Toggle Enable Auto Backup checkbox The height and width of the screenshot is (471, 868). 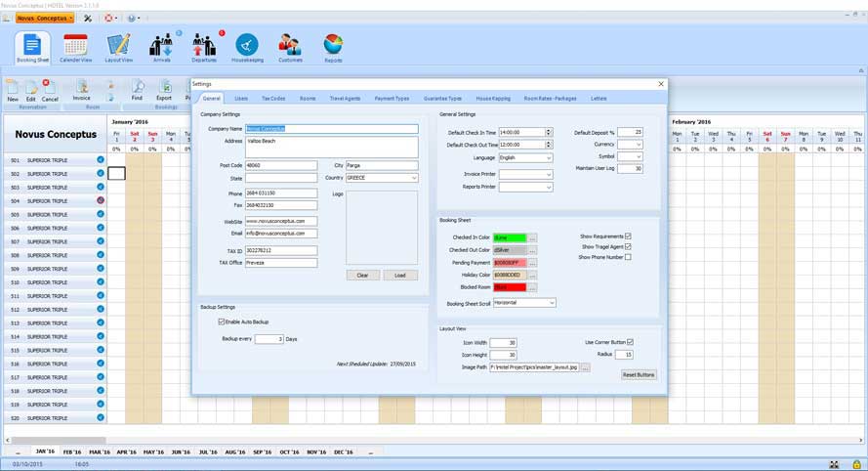[222, 321]
